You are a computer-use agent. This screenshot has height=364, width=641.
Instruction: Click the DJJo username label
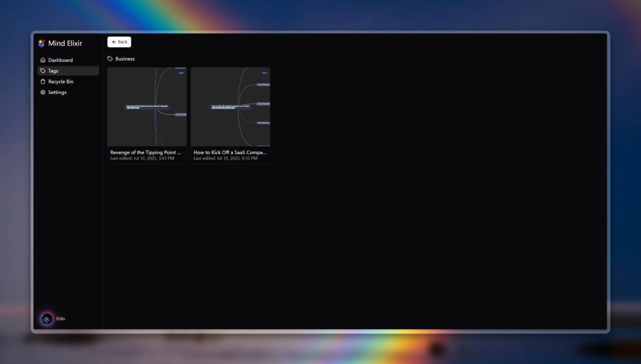(61, 319)
